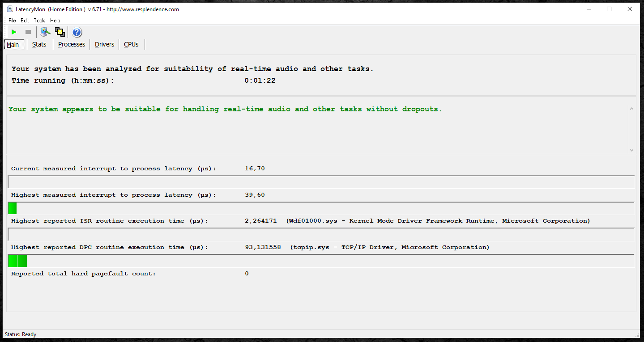
Task: Click the highest interrupt to process latency bar
Action: pyautogui.click(x=321, y=208)
